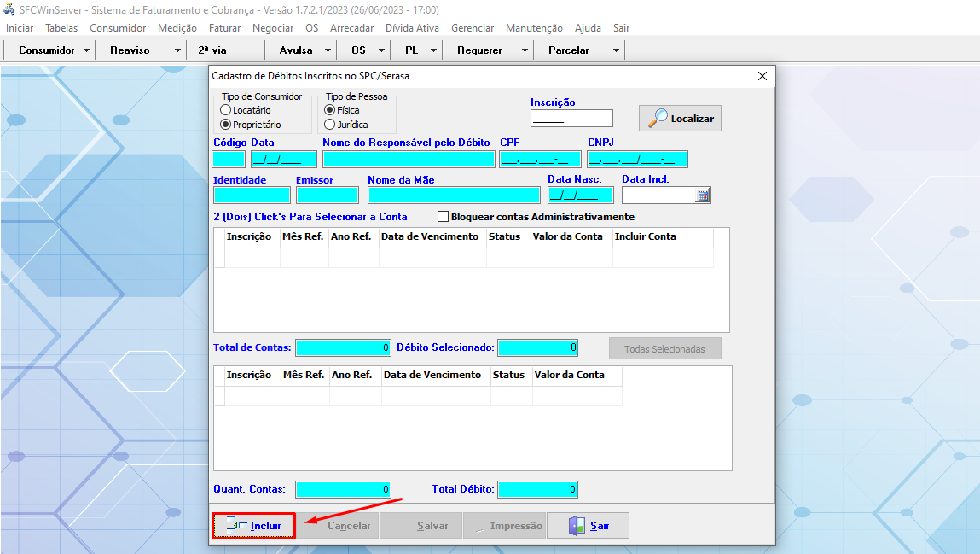Select the Locatário consumer type

pos(226,110)
